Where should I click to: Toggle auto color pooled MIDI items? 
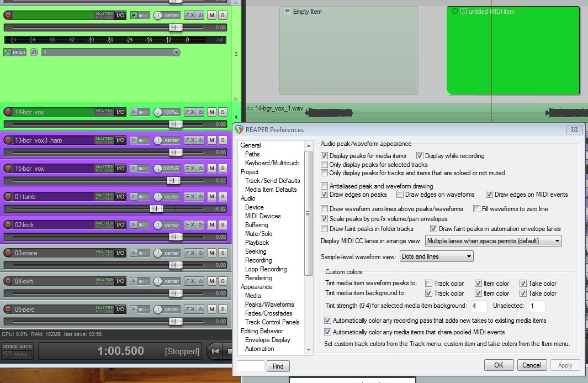pos(327,332)
